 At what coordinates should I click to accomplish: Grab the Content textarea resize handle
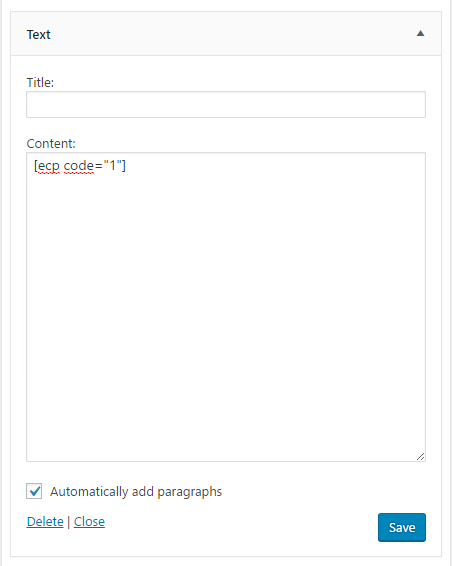[421, 457]
